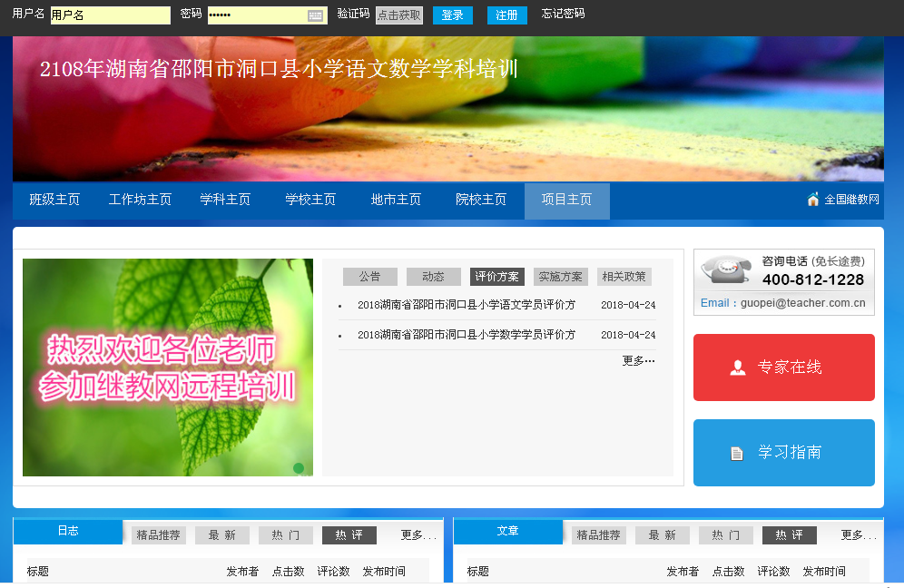The image size is (904, 588).
Task: Open the 相关政策 tab
Action: click(x=624, y=277)
